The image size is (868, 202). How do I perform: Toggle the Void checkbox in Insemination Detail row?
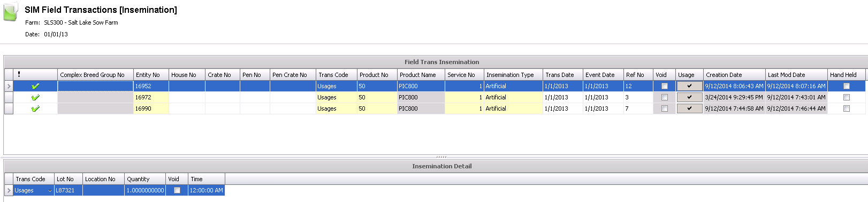[x=177, y=190]
